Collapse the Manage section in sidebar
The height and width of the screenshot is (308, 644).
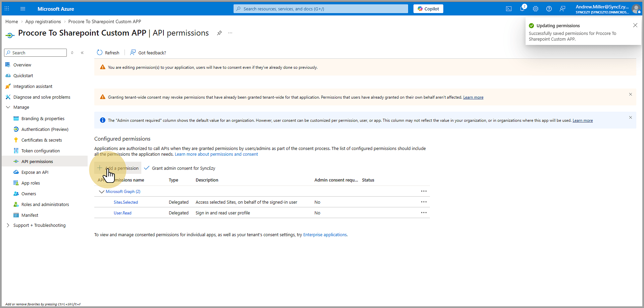pyautogui.click(x=8, y=107)
